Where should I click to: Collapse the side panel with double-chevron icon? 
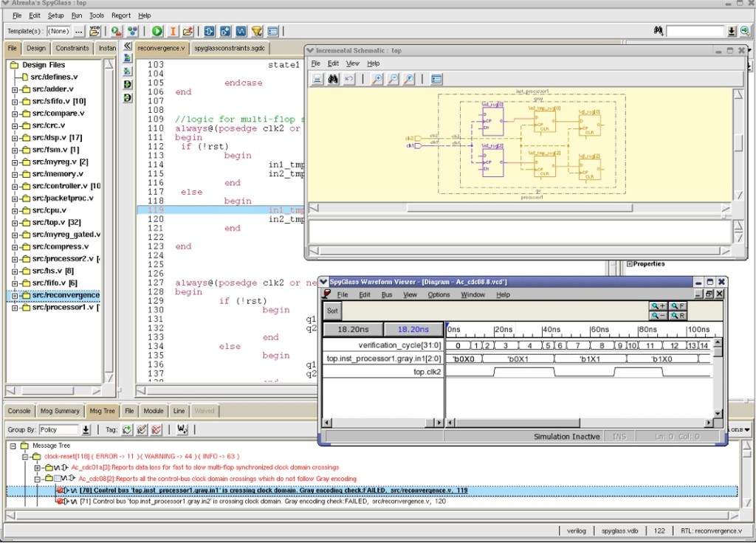[127, 46]
